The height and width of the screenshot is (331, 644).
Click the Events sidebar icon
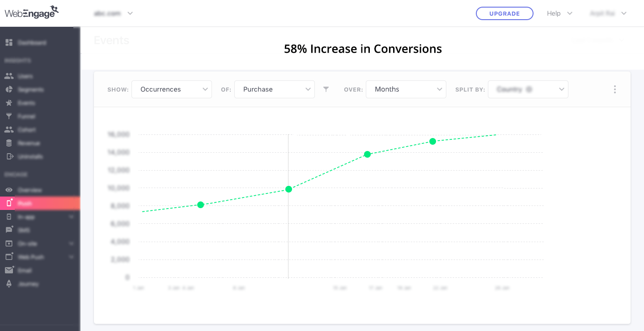tap(9, 103)
